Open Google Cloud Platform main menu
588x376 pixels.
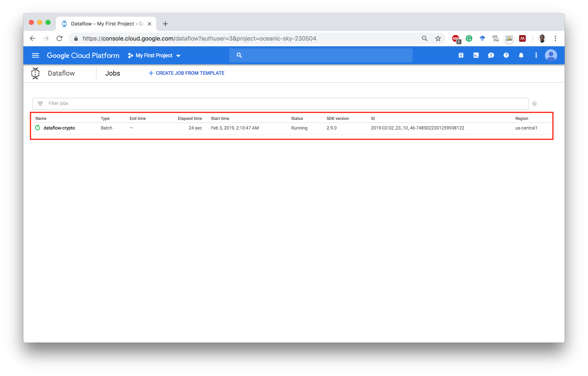click(35, 55)
